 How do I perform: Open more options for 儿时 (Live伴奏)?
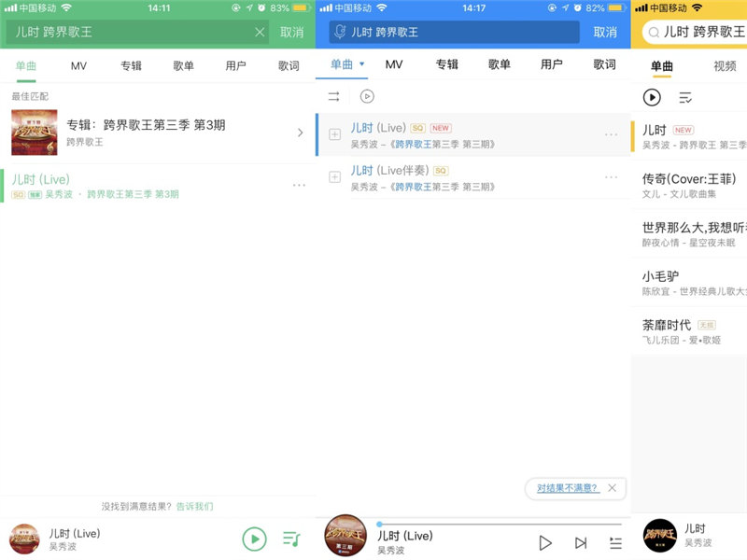[612, 177]
